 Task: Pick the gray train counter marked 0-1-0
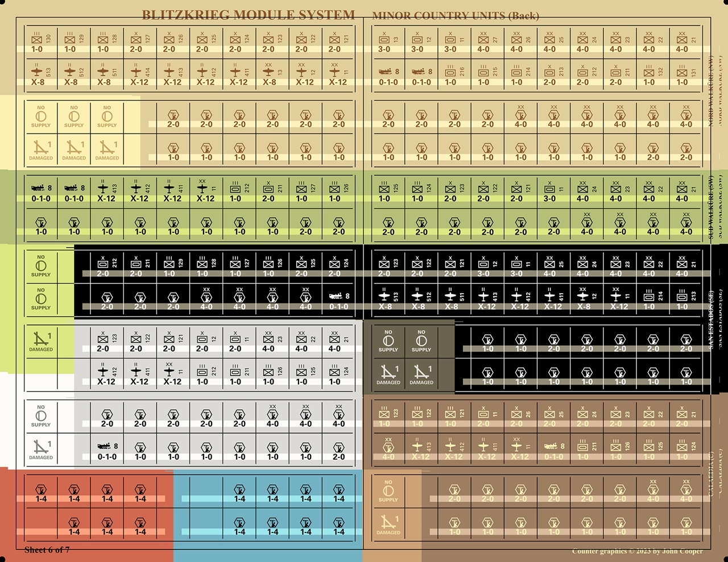[x=107, y=451]
